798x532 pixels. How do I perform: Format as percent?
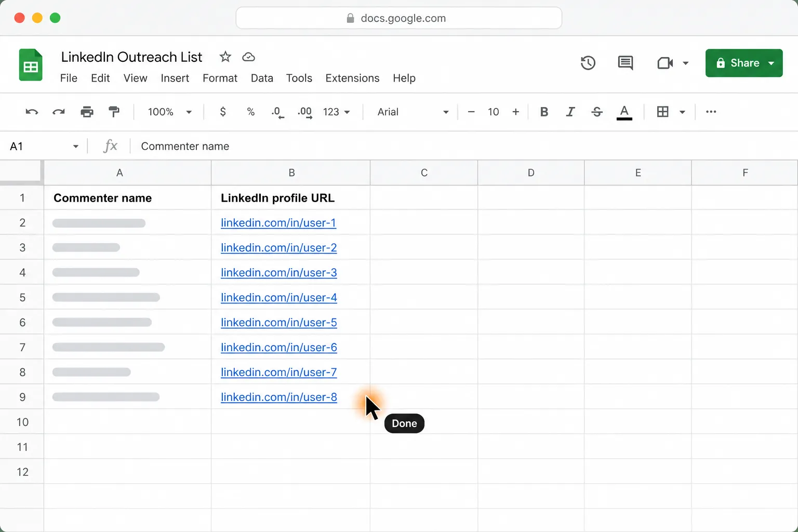(251, 112)
